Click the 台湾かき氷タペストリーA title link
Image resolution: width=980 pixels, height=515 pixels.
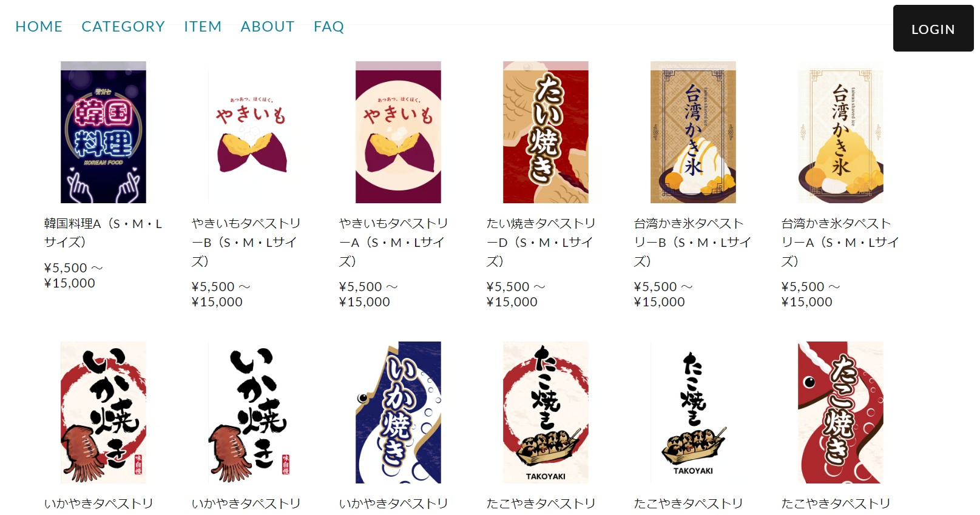(840, 242)
